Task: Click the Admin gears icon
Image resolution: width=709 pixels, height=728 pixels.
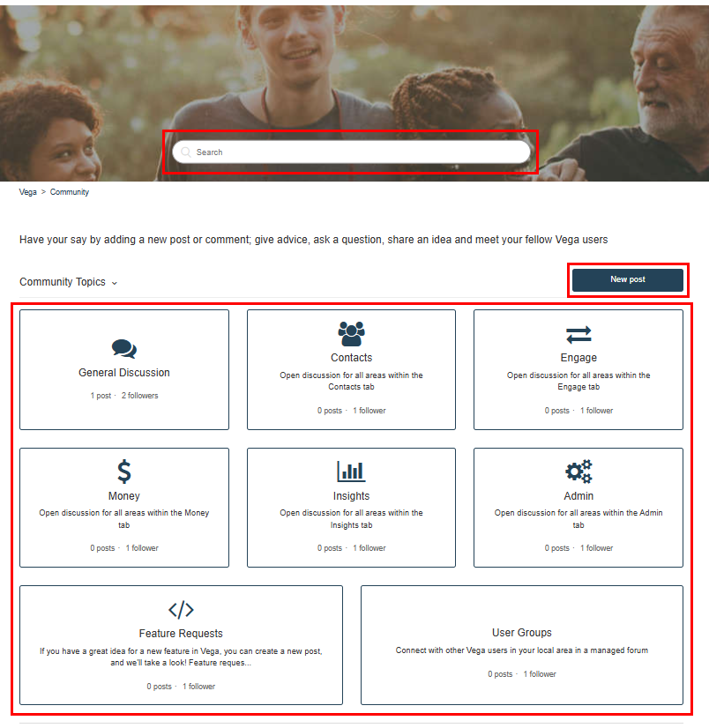Action: [x=578, y=472]
